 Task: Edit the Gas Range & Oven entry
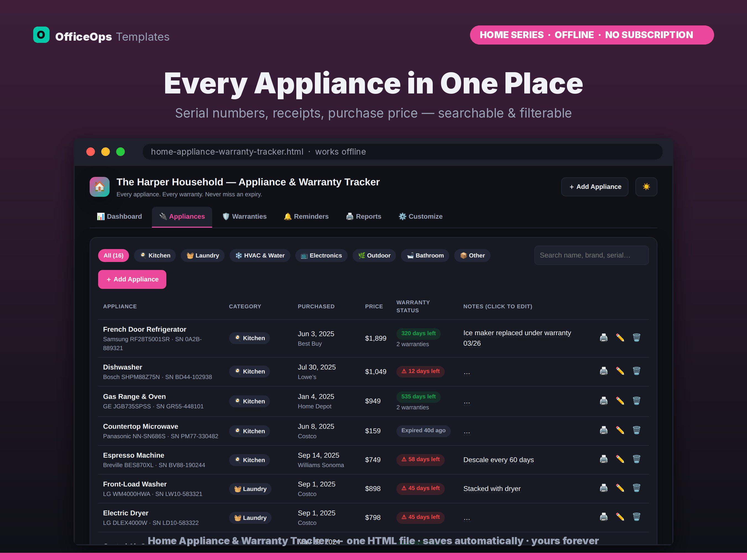[620, 401]
